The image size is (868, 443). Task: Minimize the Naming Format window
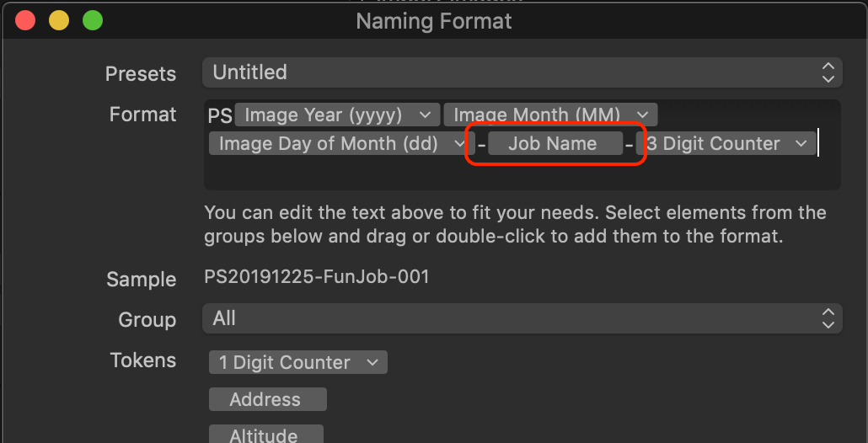click(59, 21)
